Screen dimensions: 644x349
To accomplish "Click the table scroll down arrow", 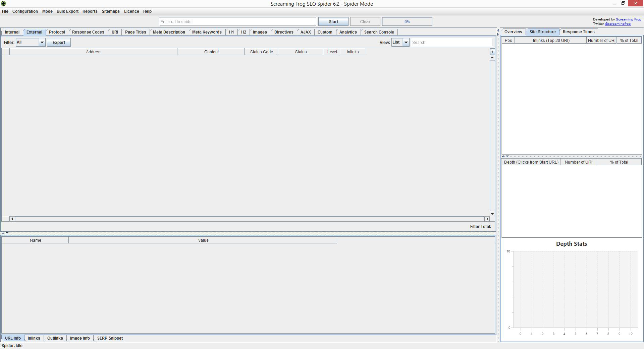I will point(492,214).
